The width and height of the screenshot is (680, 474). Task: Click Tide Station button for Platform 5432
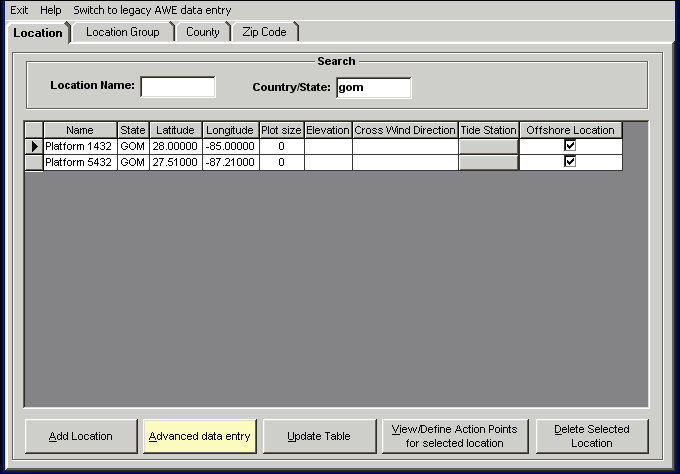[x=488, y=162]
